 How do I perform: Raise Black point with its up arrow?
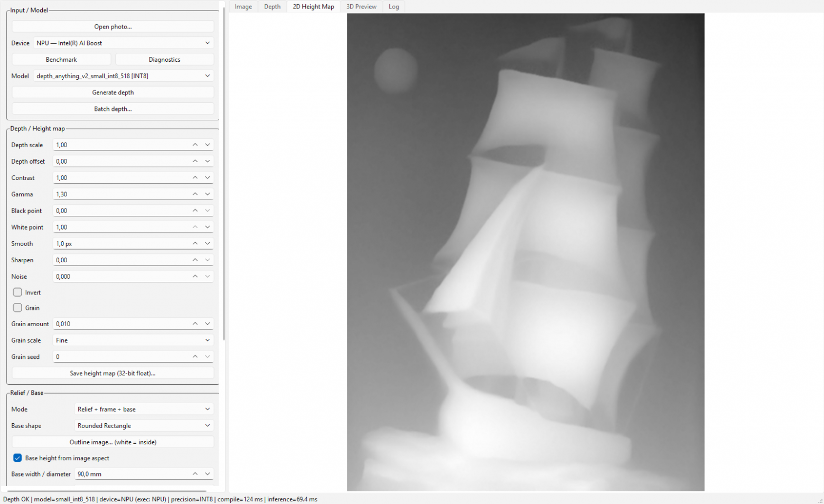(195, 211)
